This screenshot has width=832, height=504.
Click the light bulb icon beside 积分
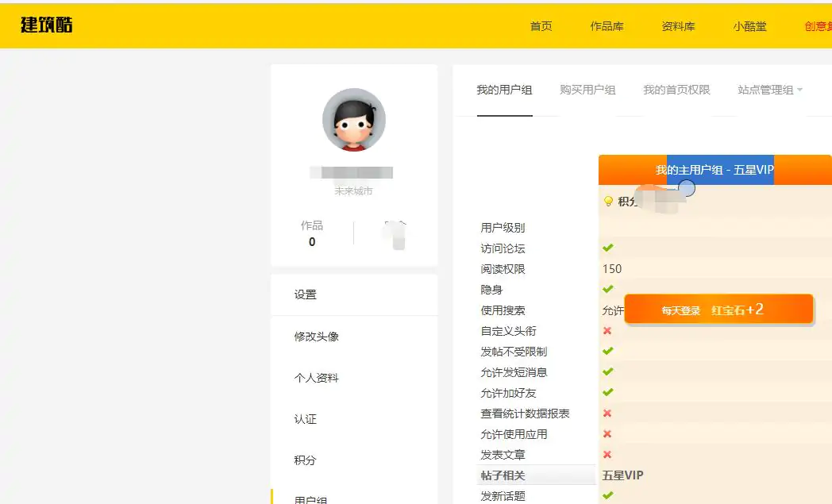[608, 201]
